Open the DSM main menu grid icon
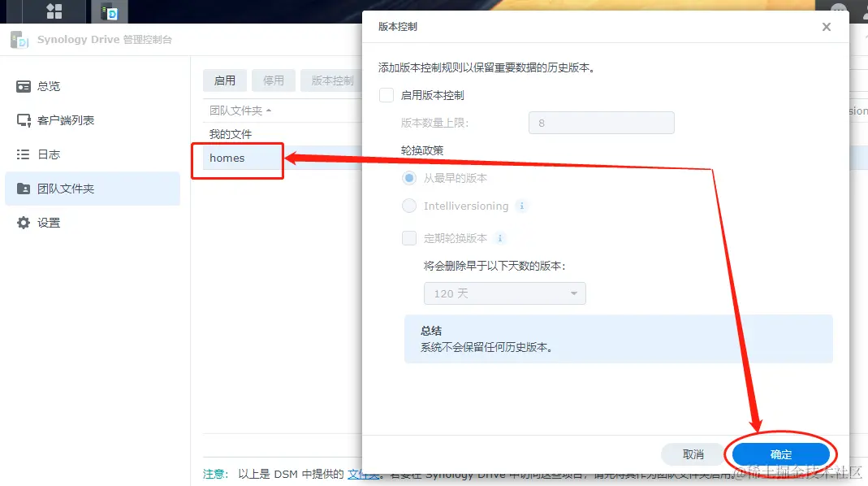 click(x=54, y=11)
